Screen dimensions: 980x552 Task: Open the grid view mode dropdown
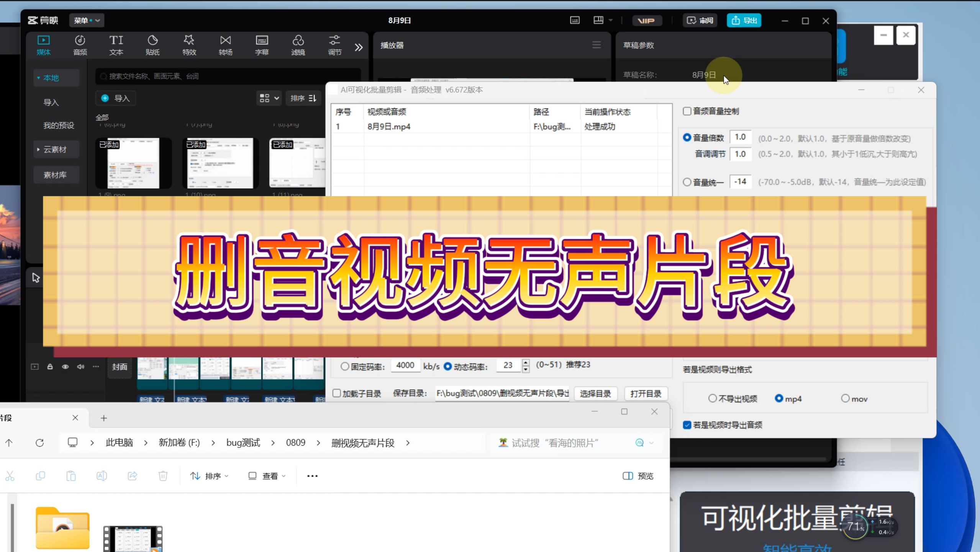(x=269, y=98)
